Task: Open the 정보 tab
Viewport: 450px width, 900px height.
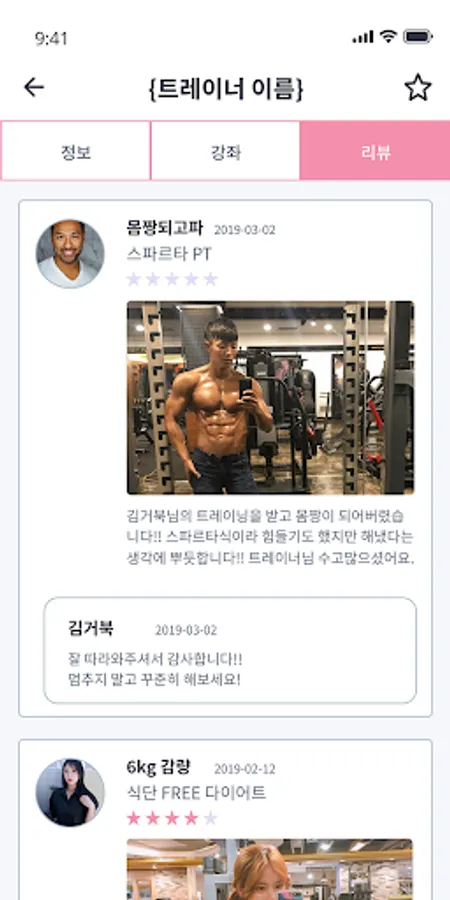Action: click(76, 151)
